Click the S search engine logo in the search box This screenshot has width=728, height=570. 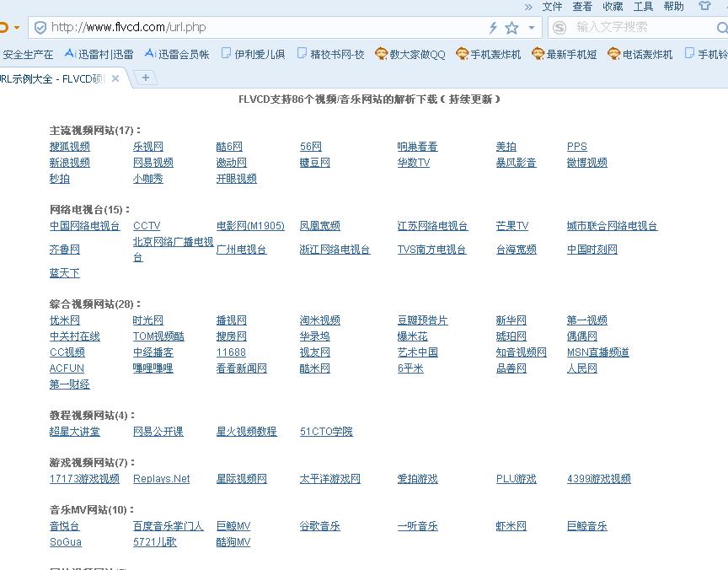559,27
